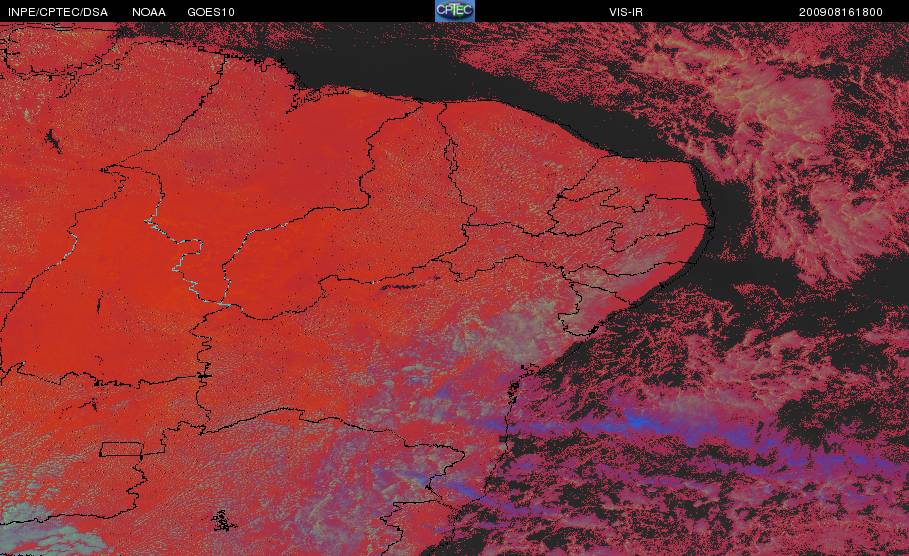The width and height of the screenshot is (909, 556).
Task: Click the cyan-gray cloud patch at bottom-left corner
Action: click(x=41, y=530)
